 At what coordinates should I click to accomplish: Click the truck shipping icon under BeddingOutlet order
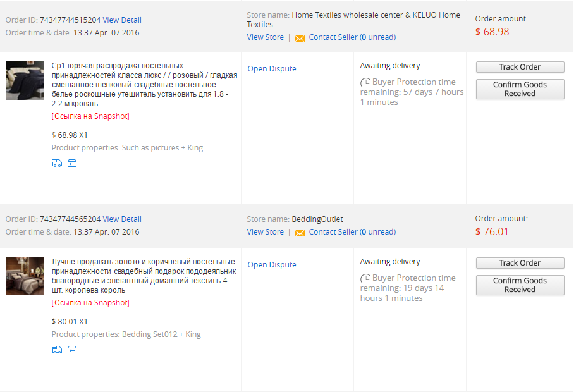tap(57, 350)
